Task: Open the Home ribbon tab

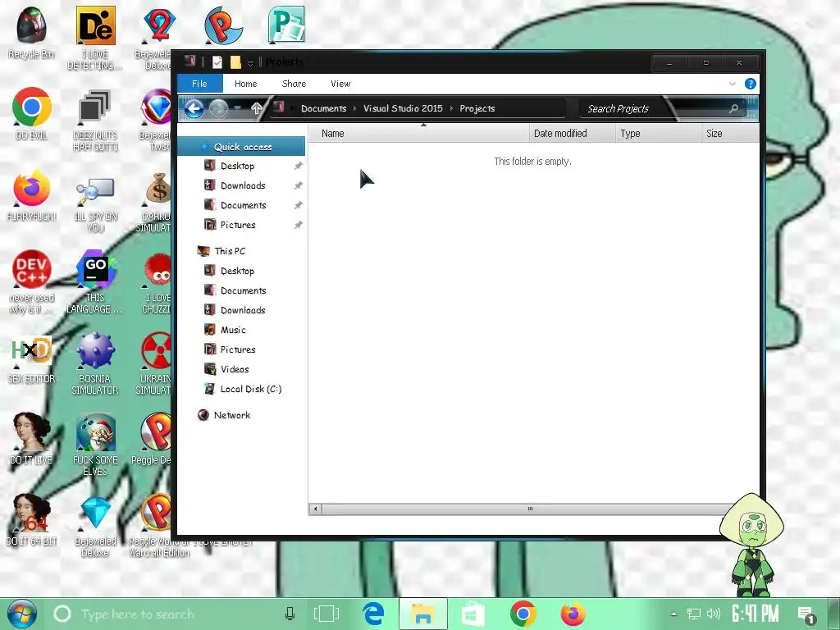Action: tap(246, 84)
